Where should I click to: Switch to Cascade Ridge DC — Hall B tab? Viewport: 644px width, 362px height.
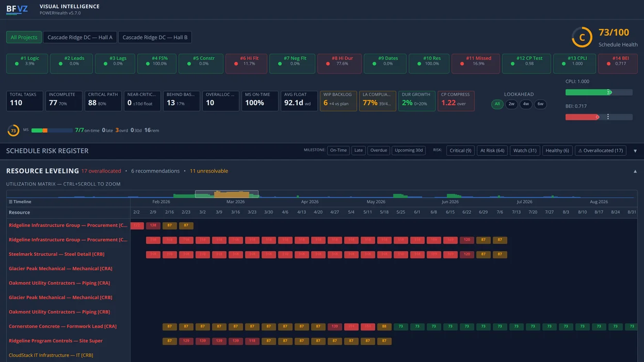(155, 37)
